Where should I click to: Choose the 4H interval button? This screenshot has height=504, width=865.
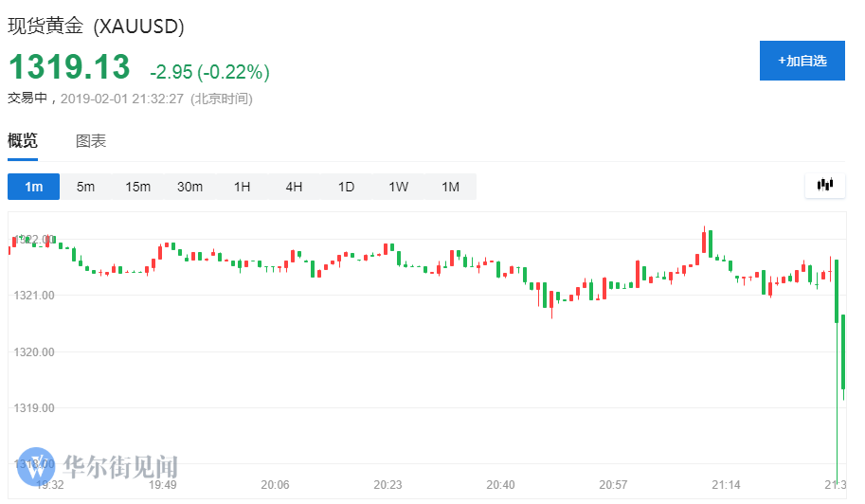pyautogui.click(x=294, y=187)
